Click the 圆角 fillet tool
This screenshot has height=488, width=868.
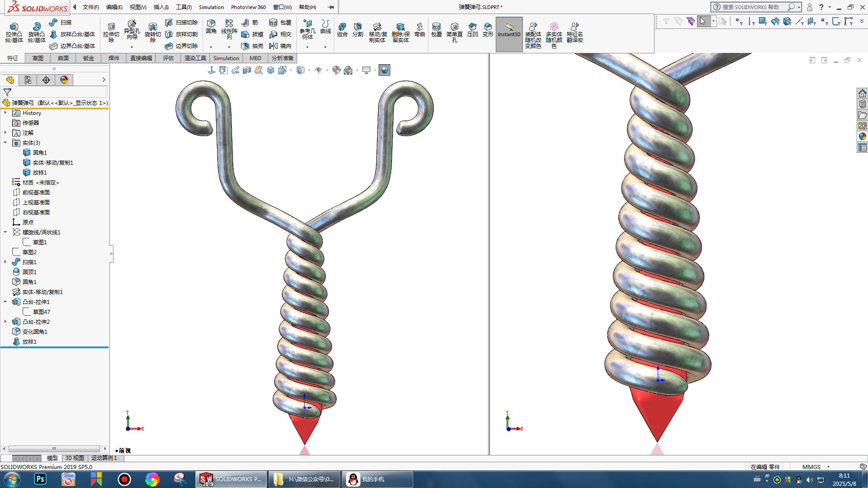[x=211, y=27]
